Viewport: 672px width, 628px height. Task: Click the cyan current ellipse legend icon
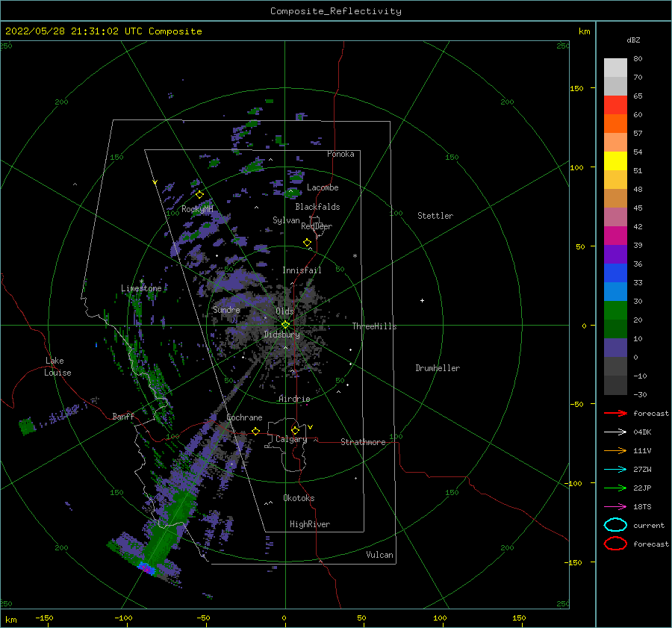click(615, 525)
